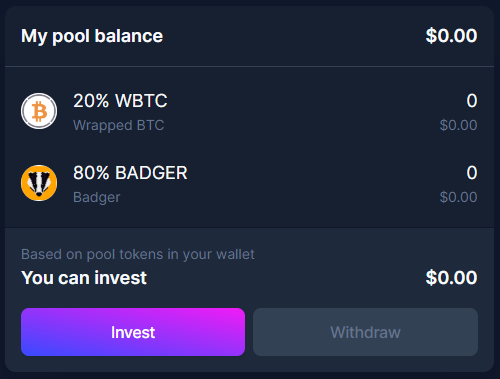Click the pool balance $0.00 total
Image resolution: width=500 pixels, height=379 pixels.
pyautogui.click(x=451, y=36)
